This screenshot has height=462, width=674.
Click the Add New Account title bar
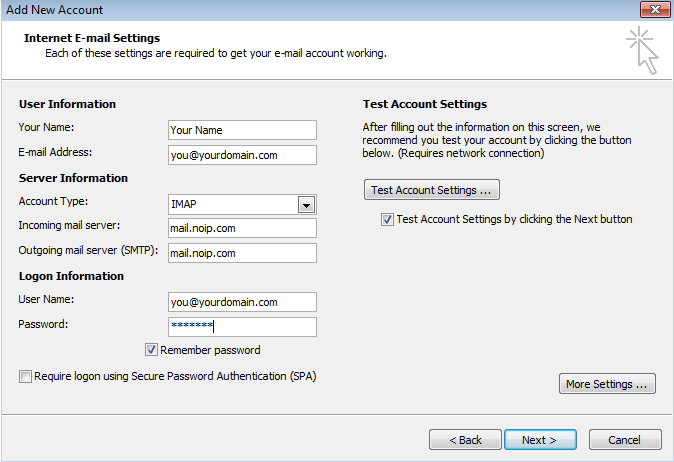tap(318, 9)
